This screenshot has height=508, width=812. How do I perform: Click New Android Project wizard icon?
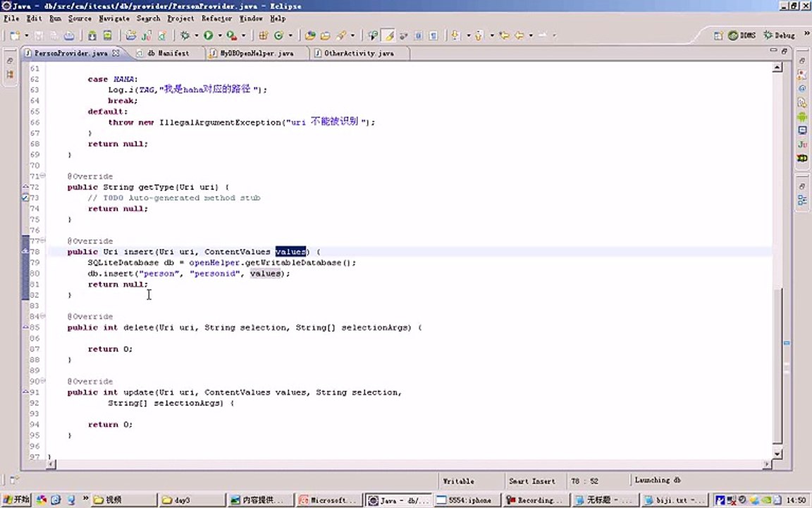point(131,35)
